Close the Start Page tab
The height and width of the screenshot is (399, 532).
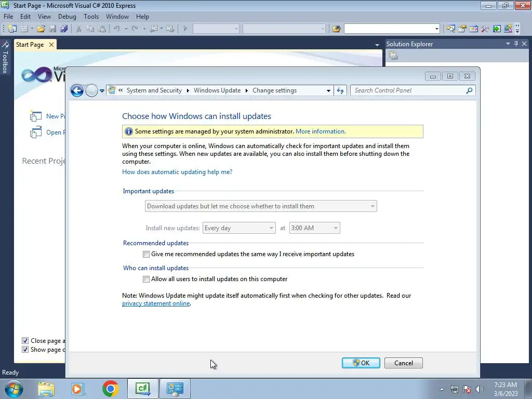click(x=51, y=45)
